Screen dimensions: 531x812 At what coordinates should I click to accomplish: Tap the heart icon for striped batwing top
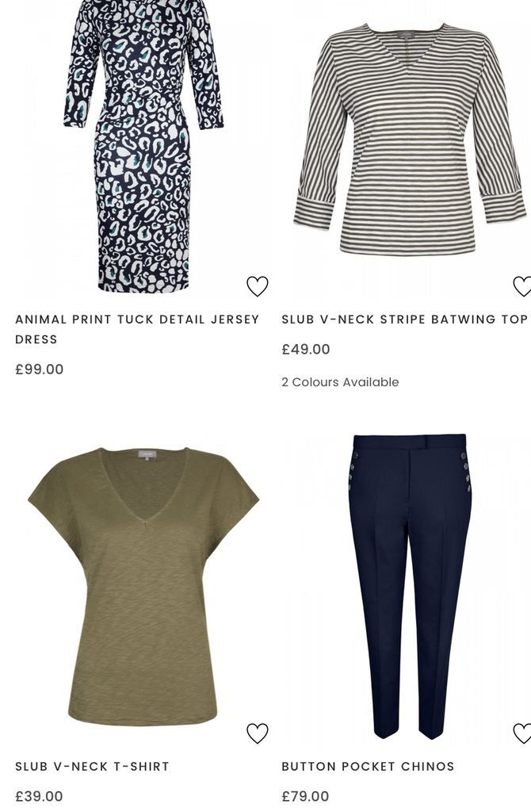tap(521, 285)
